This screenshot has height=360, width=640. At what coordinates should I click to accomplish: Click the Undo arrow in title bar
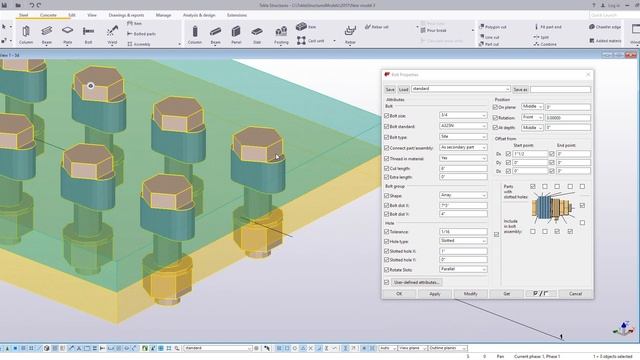pyautogui.click(x=31, y=5)
